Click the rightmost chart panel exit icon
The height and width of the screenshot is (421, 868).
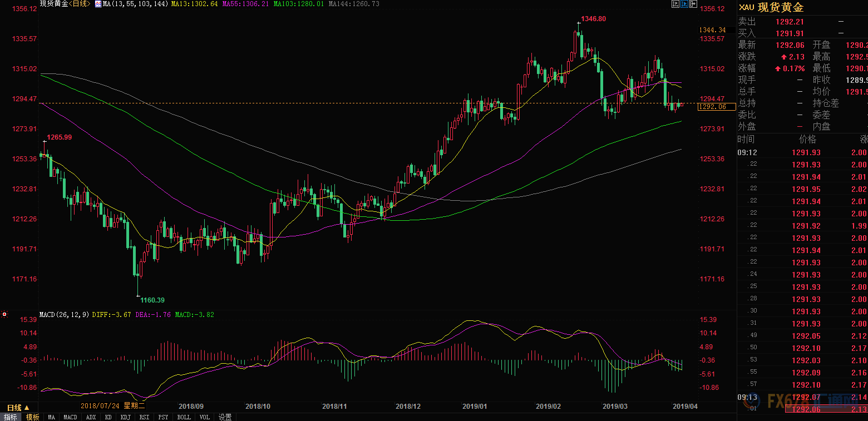(693, 4)
